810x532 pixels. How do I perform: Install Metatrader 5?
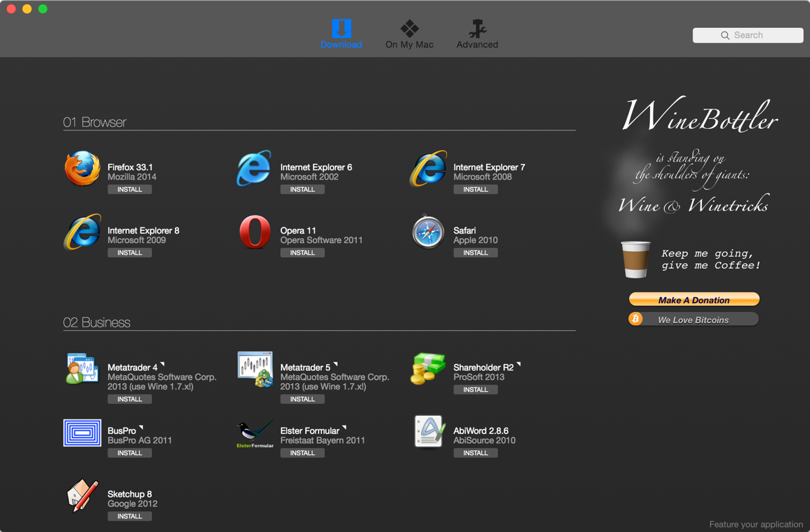(302, 400)
